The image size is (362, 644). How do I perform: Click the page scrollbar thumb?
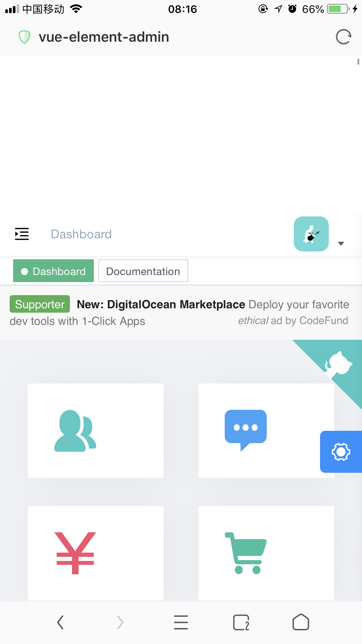click(358, 62)
